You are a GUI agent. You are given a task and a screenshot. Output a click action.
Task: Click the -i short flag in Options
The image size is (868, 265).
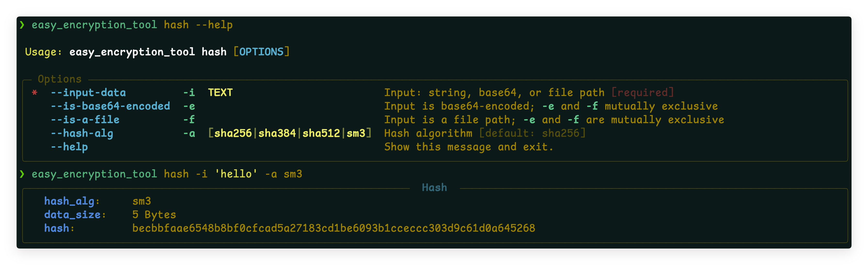[189, 93]
